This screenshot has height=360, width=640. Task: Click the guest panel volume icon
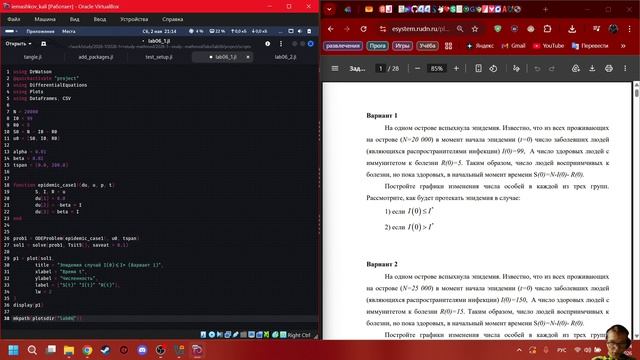tap(300, 31)
